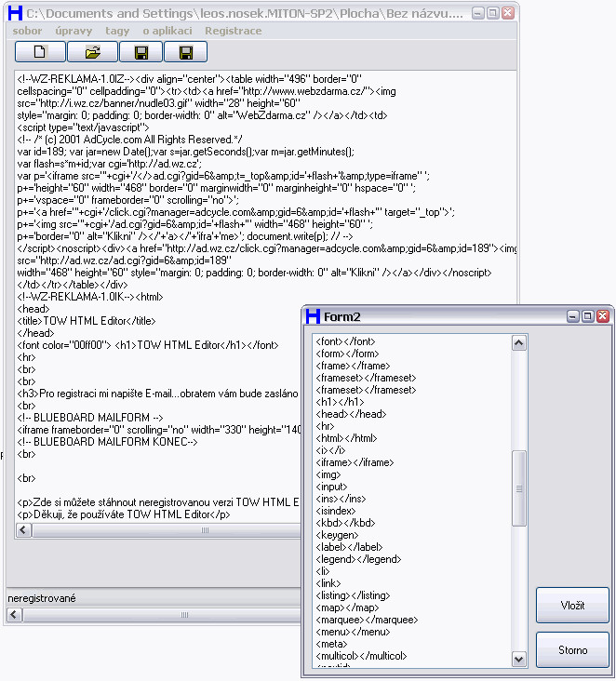The width and height of the screenshot is (616, 681).
Task: Select <label></label> in the tag list
Action: click(349, 547)
